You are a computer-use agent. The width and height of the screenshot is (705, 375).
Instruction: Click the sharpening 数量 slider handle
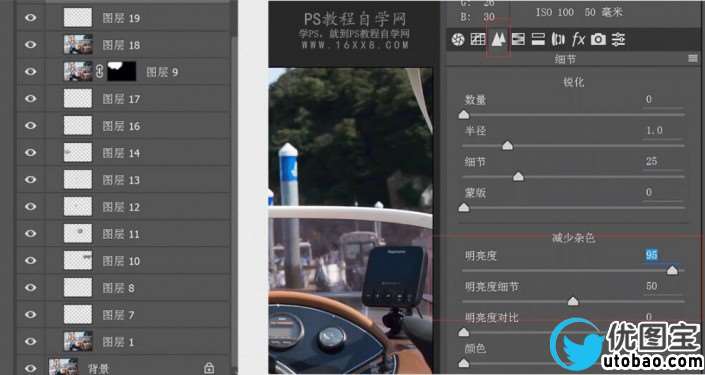click(464, 115)
